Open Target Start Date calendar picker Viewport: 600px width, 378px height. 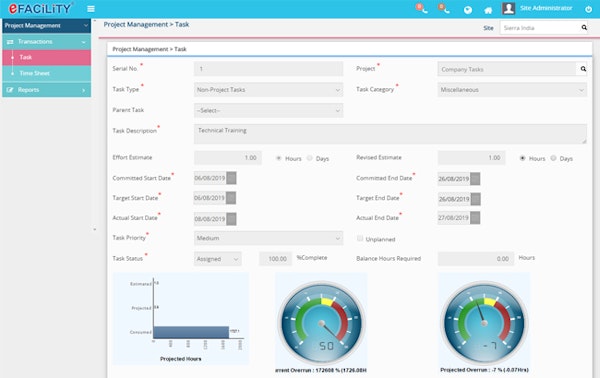point(231,198)
